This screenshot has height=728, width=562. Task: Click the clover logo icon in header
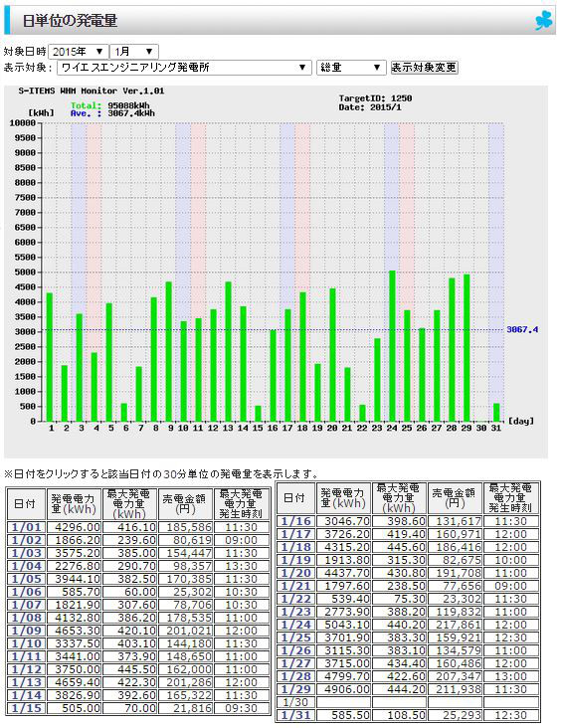tap(543, 21)
